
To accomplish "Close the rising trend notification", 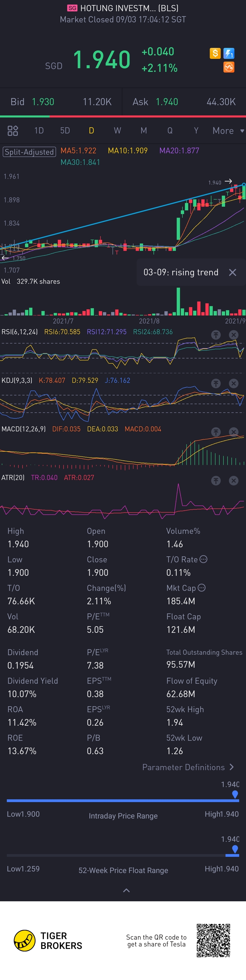I will tap(233, 272).
